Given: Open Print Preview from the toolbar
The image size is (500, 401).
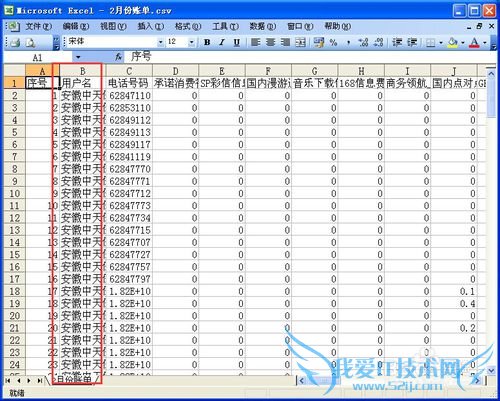Looking at the screenshot, I should click(x=31, y=42).
